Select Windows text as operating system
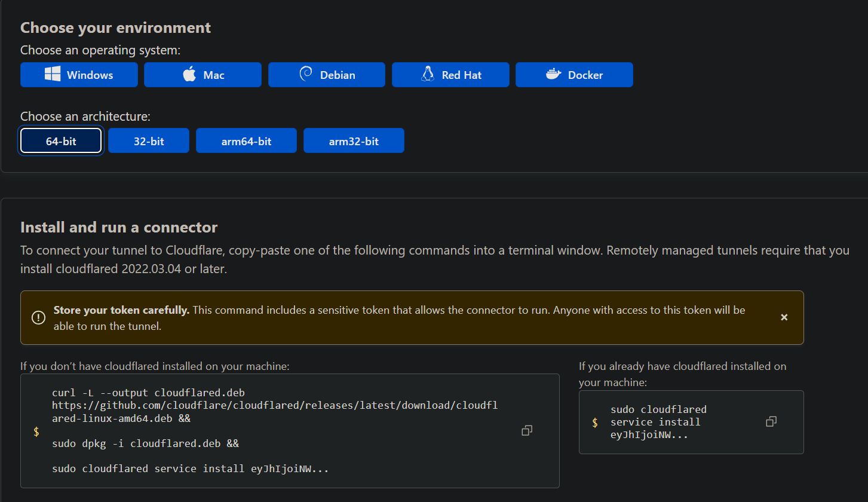The height and width of the screenshot is (502, 868). [x=90, y=75]
